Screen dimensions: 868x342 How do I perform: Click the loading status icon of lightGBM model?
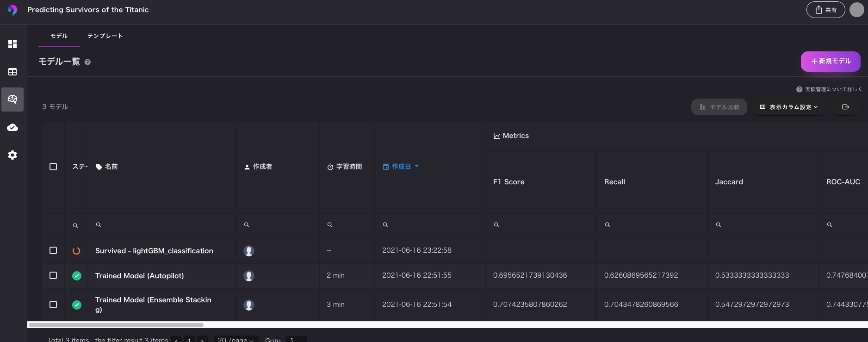[x=76, y=251]
